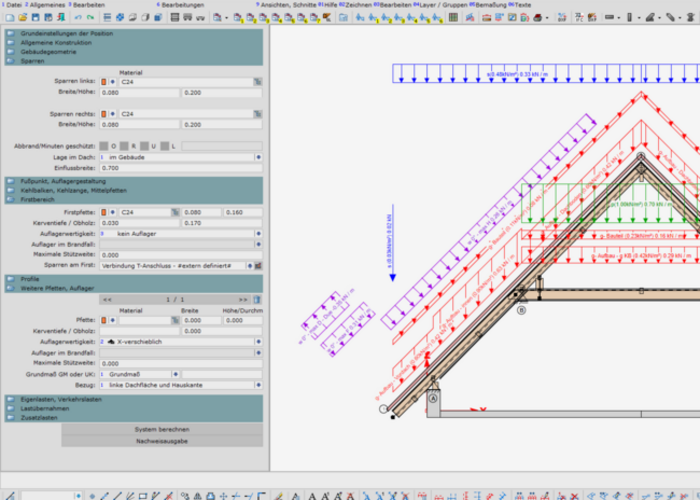Click Nachweisausgabe button
Image resolution: width=700 pixels, height=500 pixels.
click(162, 441)
